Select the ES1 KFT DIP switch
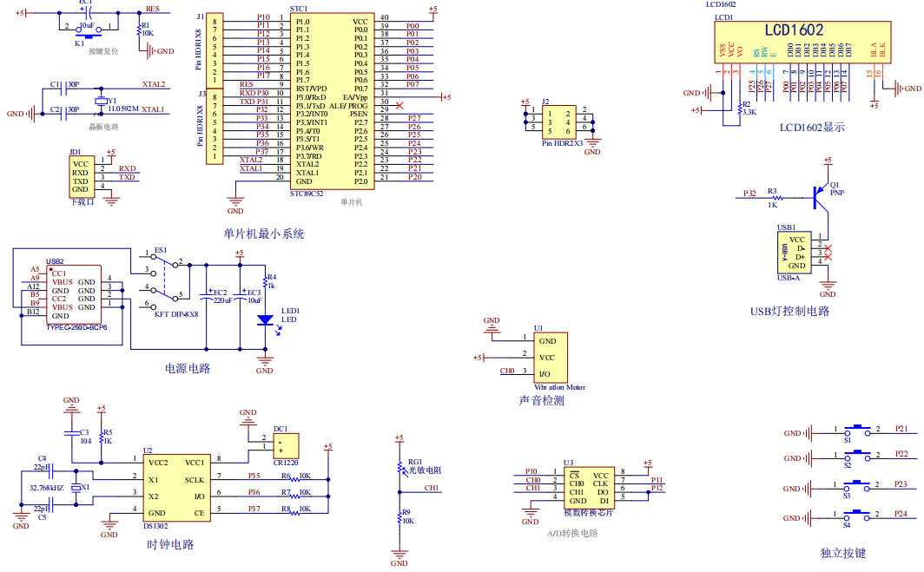This screenshot has width=924, height=572. pos(163,279)
